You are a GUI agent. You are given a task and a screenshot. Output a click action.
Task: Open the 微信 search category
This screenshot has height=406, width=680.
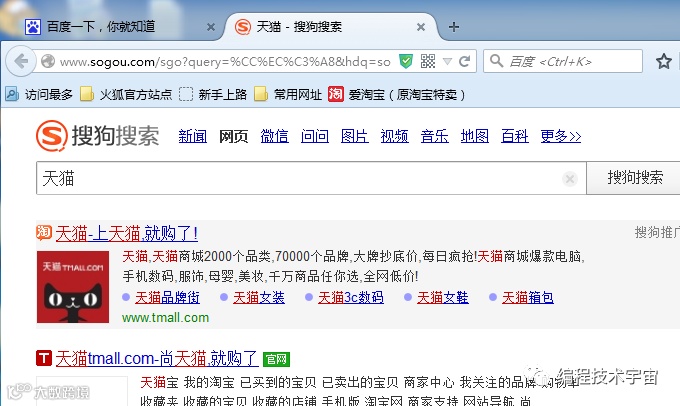tap(275, 136)
